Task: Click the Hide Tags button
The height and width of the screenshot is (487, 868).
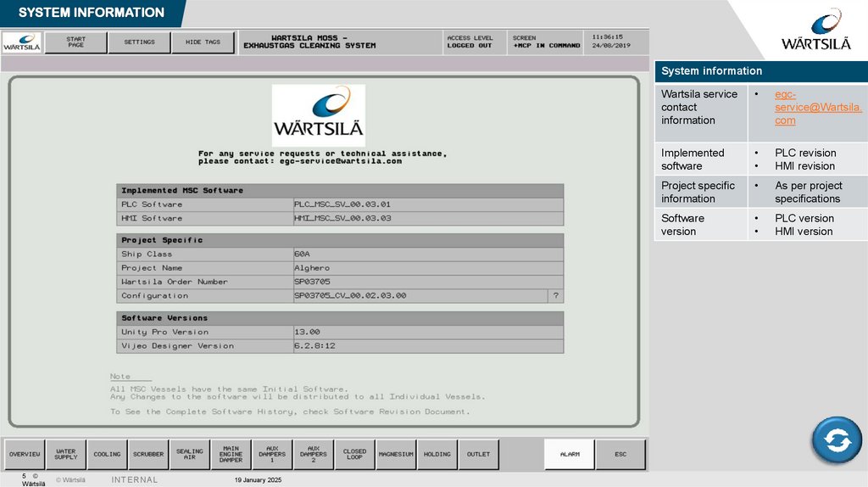Action: point(203,42)
